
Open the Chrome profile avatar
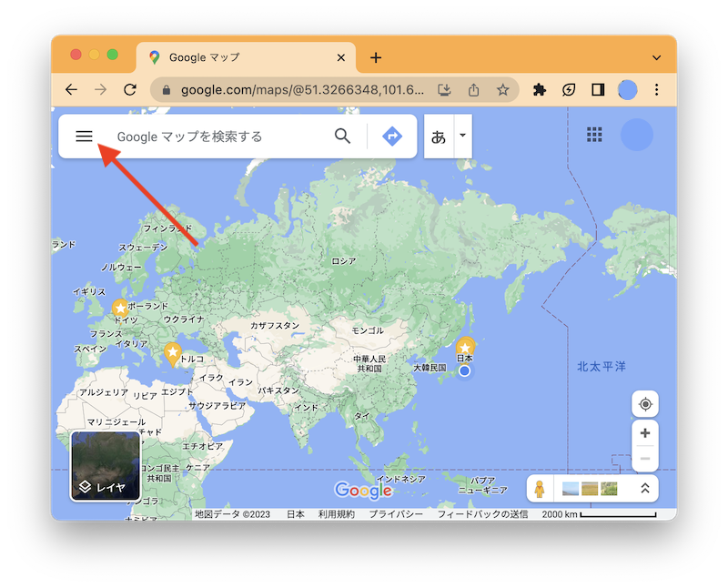[x=628, y=89]
